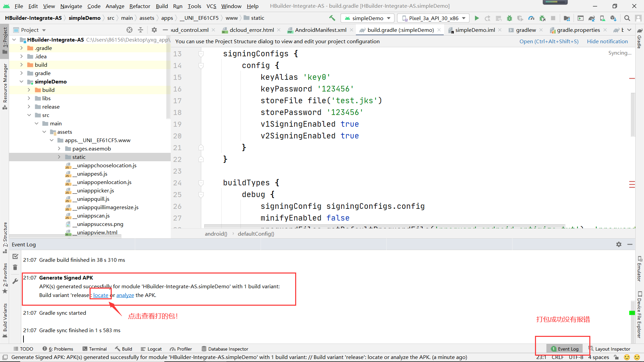This screenshot has width=644, height=362.
Task: Click the locate link for the APK
Action: 101,295
